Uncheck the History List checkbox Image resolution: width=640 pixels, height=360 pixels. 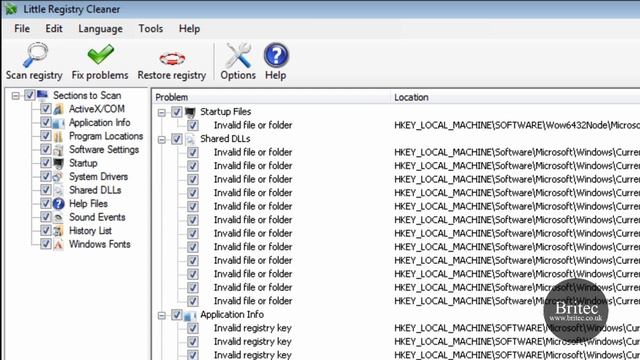coord(46,231)
